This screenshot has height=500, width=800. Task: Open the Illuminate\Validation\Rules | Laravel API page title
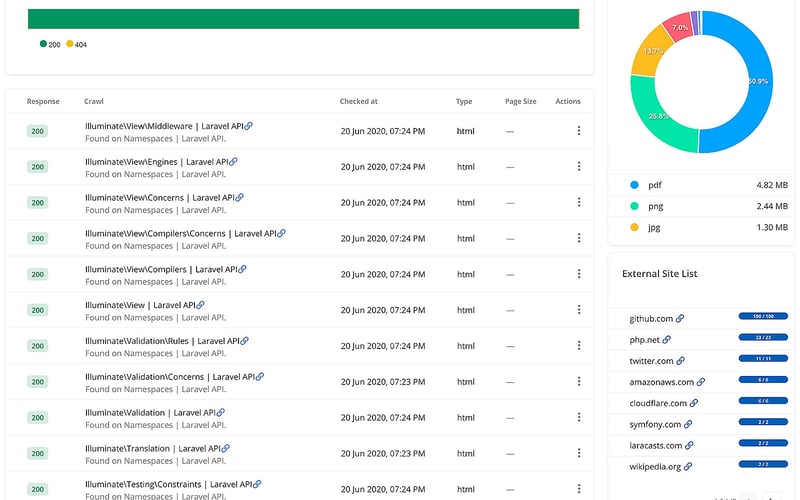162,340
